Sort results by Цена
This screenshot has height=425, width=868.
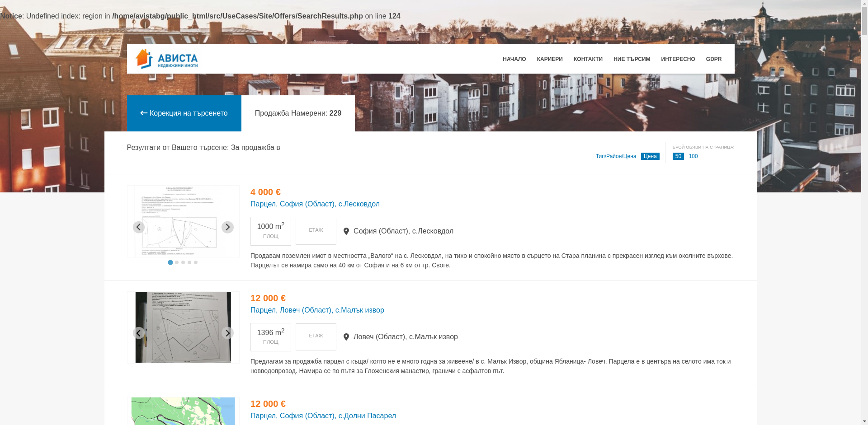point(650,156)
